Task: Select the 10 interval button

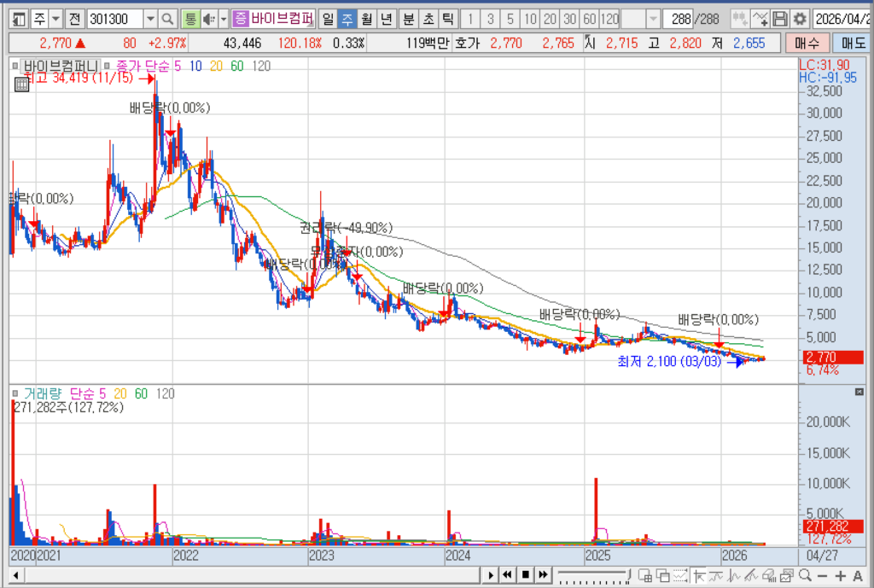Action: (x=530, y=19)
